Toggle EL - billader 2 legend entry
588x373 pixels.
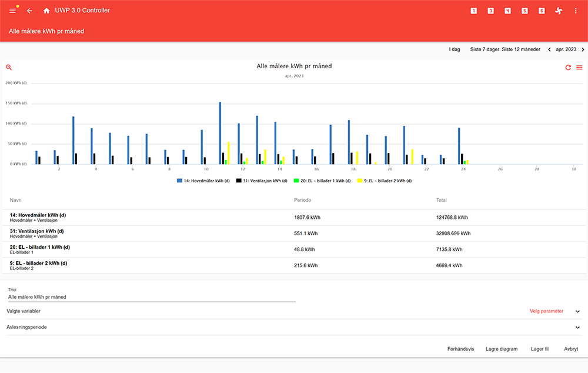tap(385, 181)
